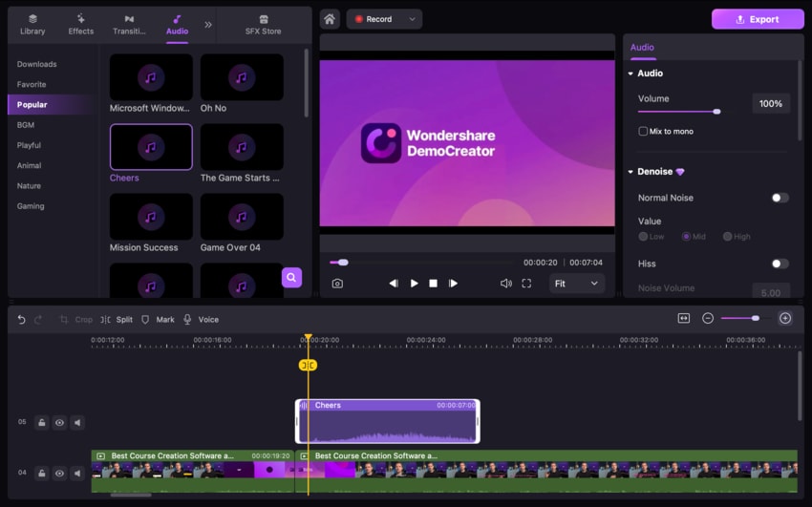This screenshot has height=507, width=812.
Task: Undo the last action
Action: [21, 320]
